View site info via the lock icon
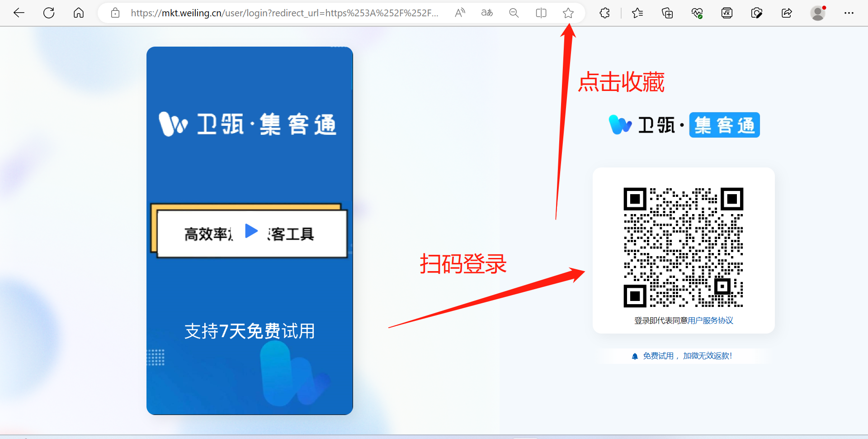 [115, 13]
